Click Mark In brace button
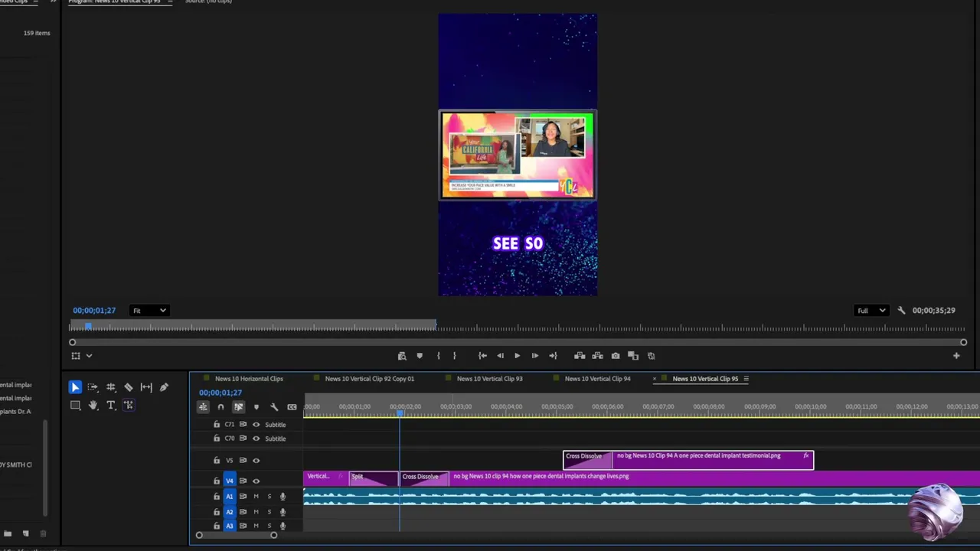 pos(438,356)
